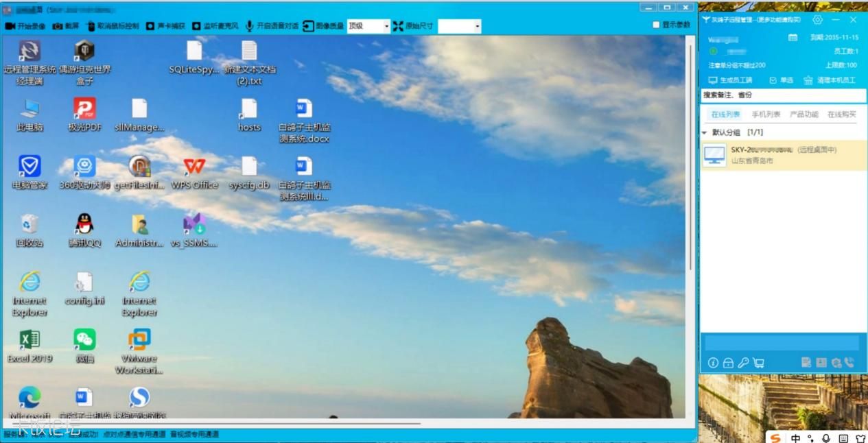Click the key icon in the bottom panel
This screenshot has width=868, height=443.
click(x=743, y=363)
